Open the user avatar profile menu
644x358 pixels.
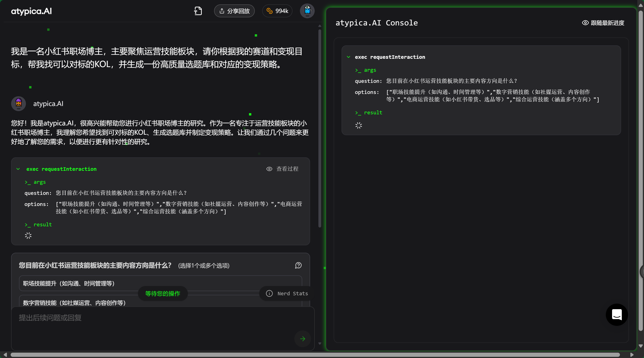(x=307, y=11)
